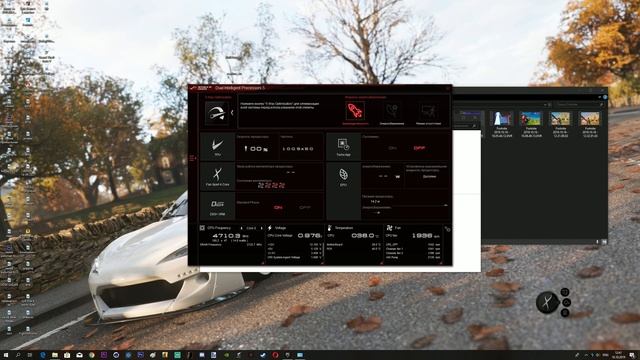Expand the Voltage panel corner arrow

tap(322, 263)
